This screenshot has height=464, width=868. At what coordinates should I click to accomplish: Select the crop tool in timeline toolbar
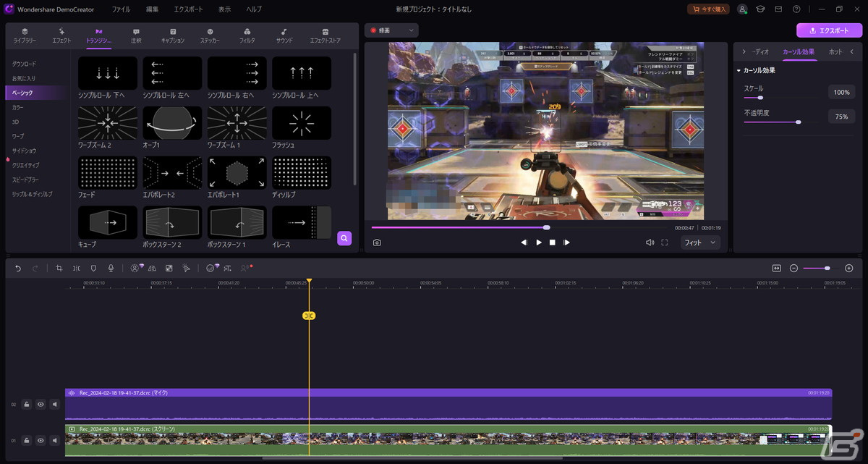(x=59, y=268)
